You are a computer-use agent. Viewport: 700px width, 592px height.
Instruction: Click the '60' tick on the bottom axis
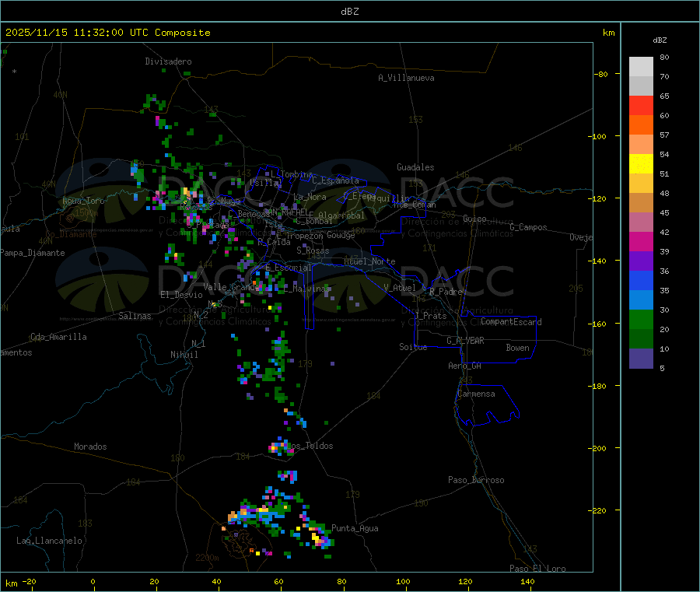point(278,581)
